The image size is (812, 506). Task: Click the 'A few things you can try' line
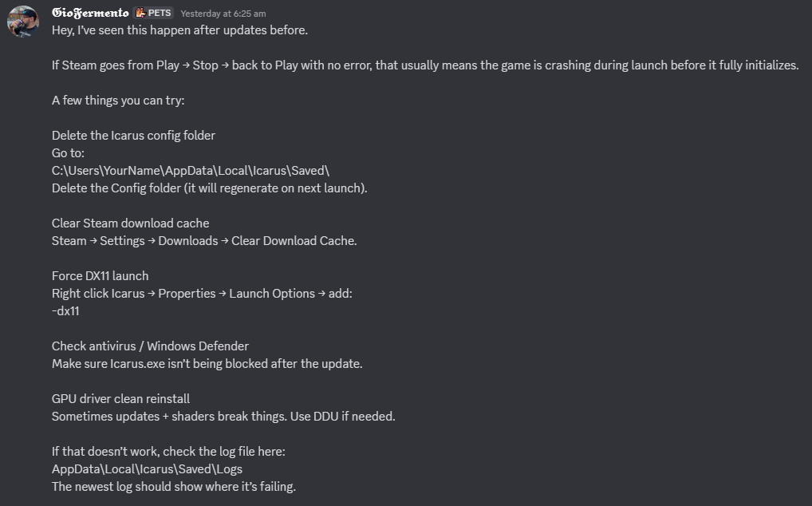pyautogui.click(x=118, y=101)
